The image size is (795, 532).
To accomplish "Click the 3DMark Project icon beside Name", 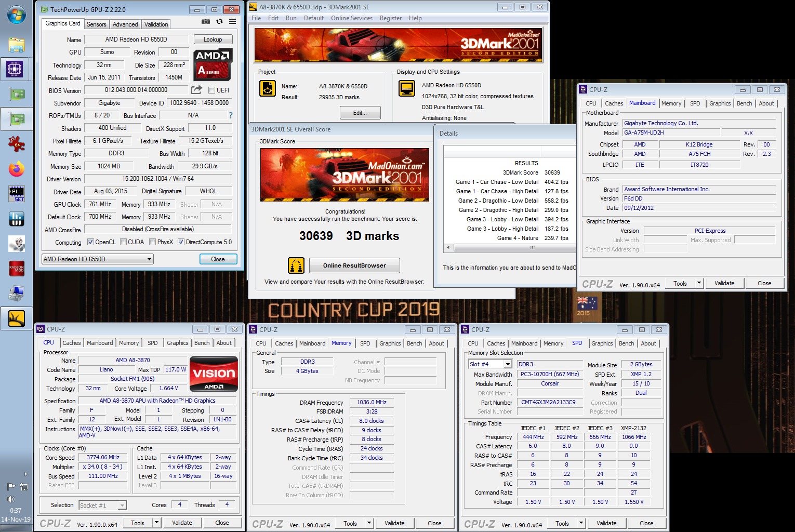I will [268, 88].
